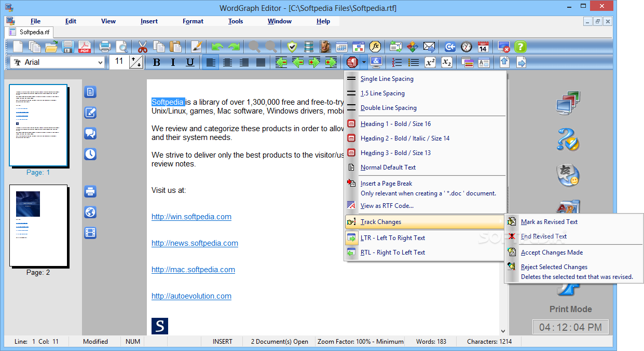Set align left paragraph
The height and width of the screenshot is (351, 644).
pos(211,62)
